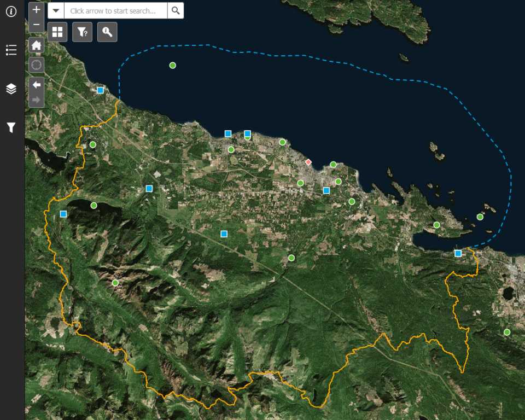
Task: Select green circle east of the orange boundary
Action: click(x=507, y=332)
